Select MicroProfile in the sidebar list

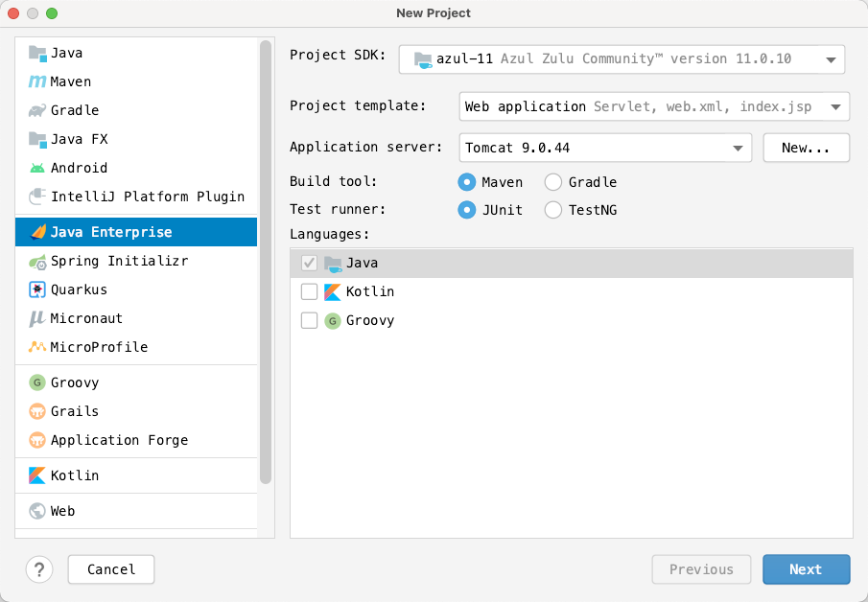(x=136, y=347)
